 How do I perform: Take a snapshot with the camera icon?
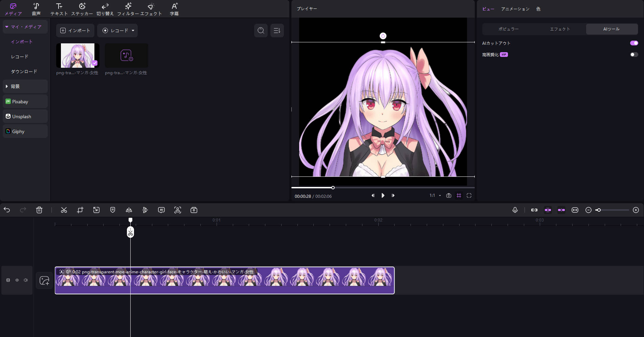tap(448, 195)
